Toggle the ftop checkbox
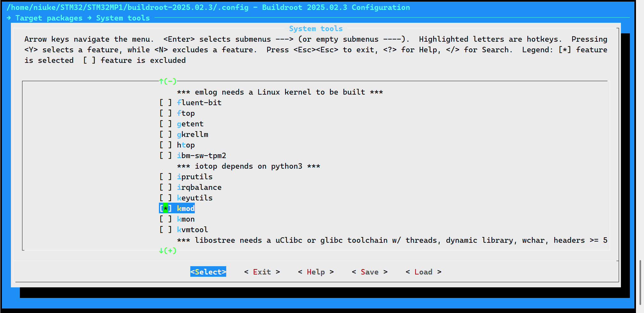 (166, 113)
